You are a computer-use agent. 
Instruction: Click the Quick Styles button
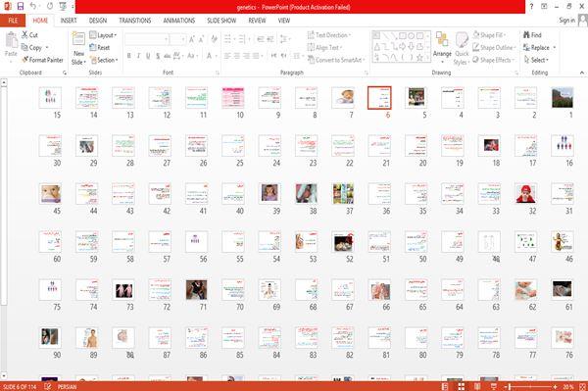[462, 49]
